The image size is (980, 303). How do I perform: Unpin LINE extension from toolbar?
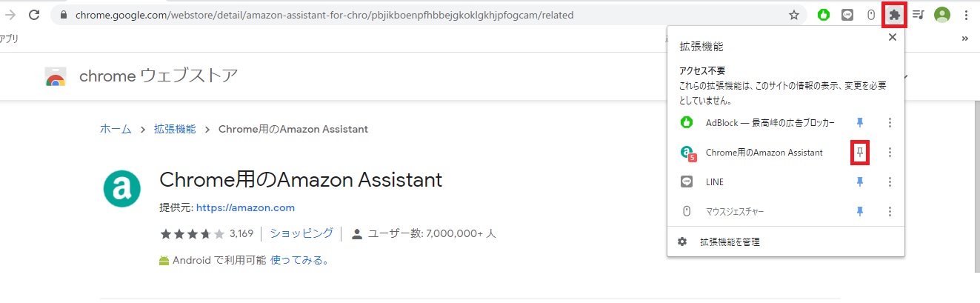(860, 182)
